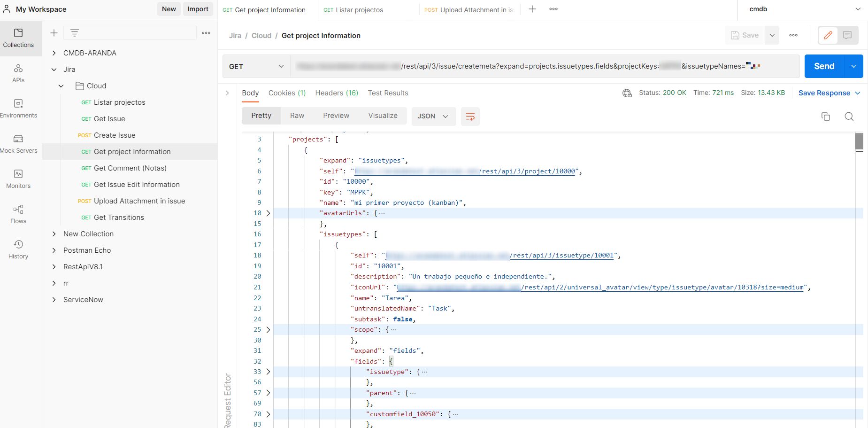Open the Monitors sidebar panel
868x428 pixels.
point(18,179)
